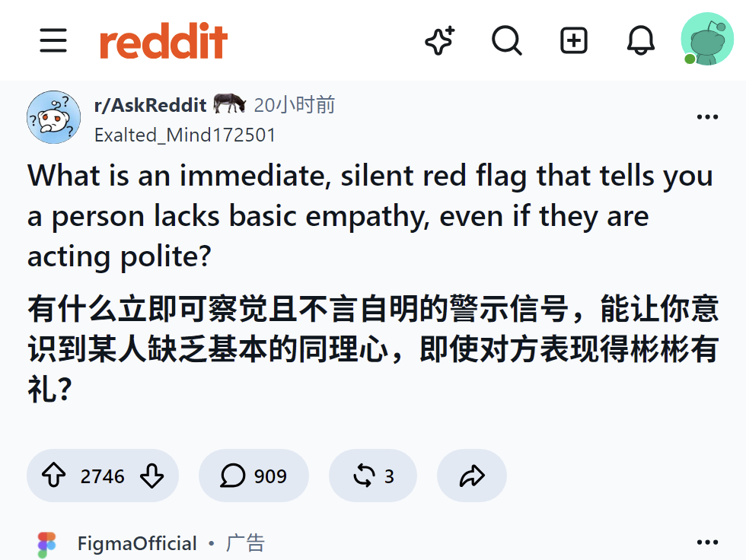Open Reddit Answers sparkle icon
The height and width of the screenshot is (560, 746).
440,40
